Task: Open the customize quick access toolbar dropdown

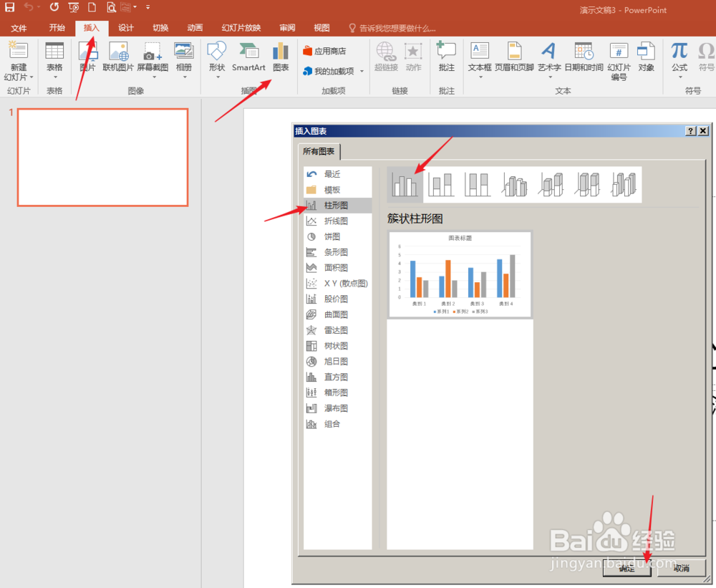Action: [x=147, y=7]
